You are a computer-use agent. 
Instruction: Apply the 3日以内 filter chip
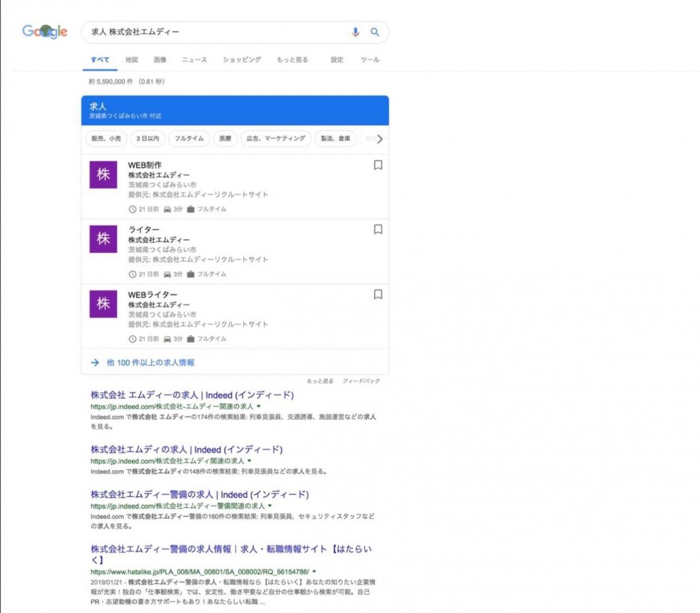[x=148, y=139]
